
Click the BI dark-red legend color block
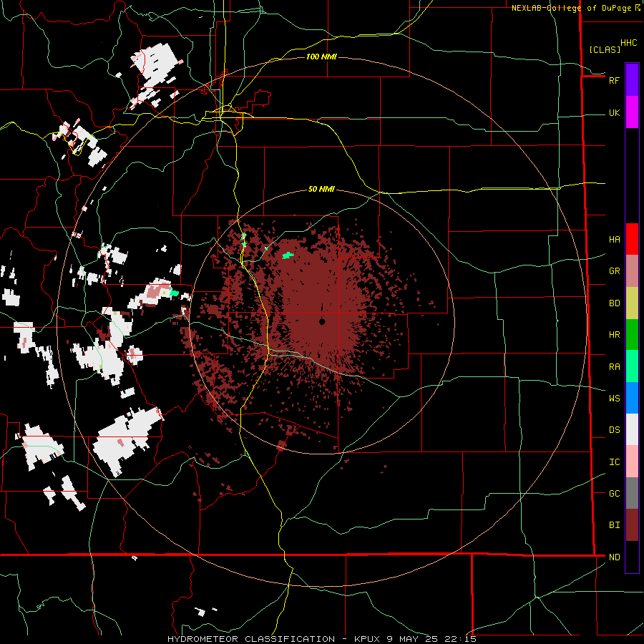[632, 525]
